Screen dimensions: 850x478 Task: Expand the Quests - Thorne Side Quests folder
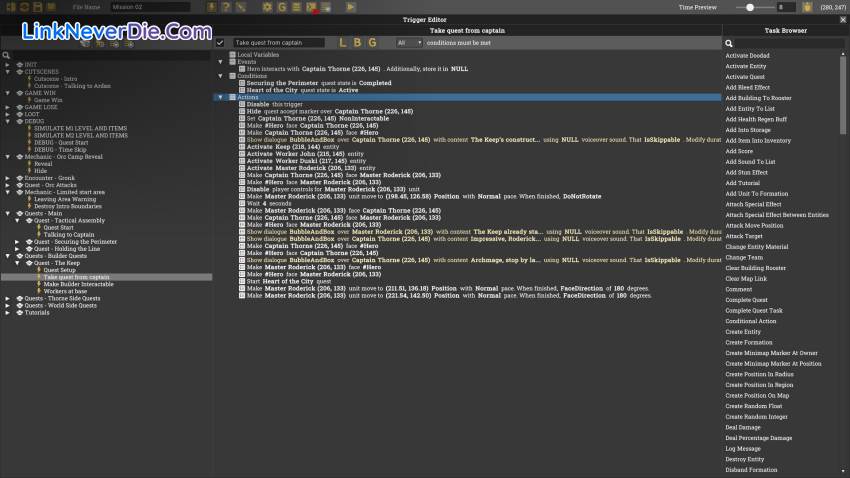[x=8, y=298]
